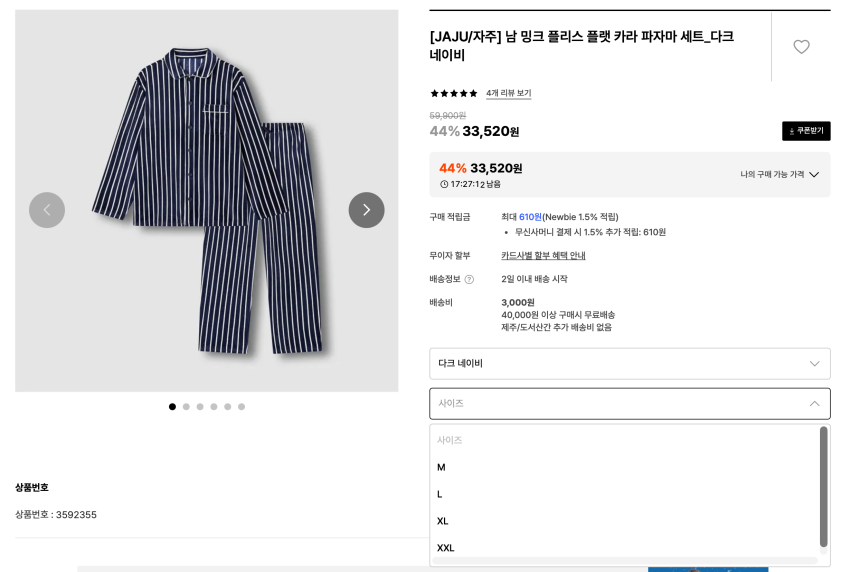Open the 다크 네이비 color dropdown
The width and height of the screenshot is (850, 572).
pos(629,363)
